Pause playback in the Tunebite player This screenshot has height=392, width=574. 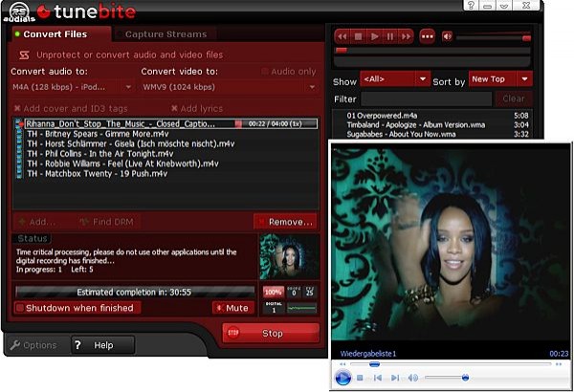point(390,36)
